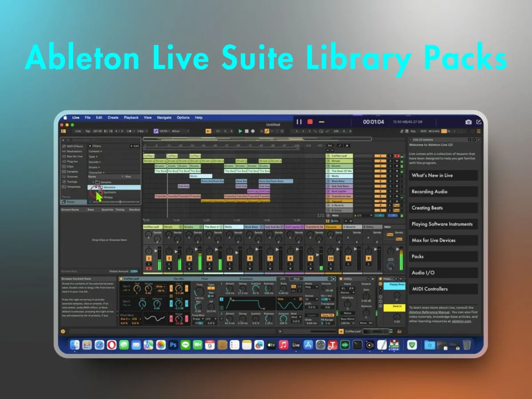
Task: Toggle the metronome in the control bar
Action: (131, 131)
